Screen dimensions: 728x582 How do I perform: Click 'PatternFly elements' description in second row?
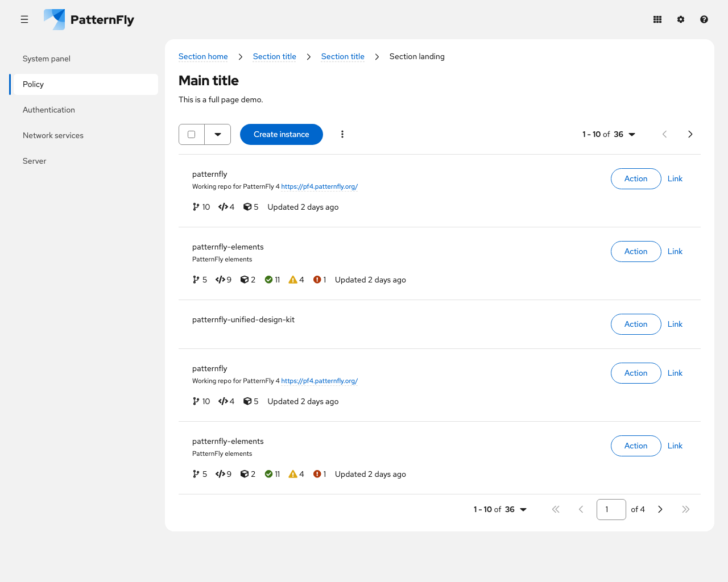coord(222,259)
